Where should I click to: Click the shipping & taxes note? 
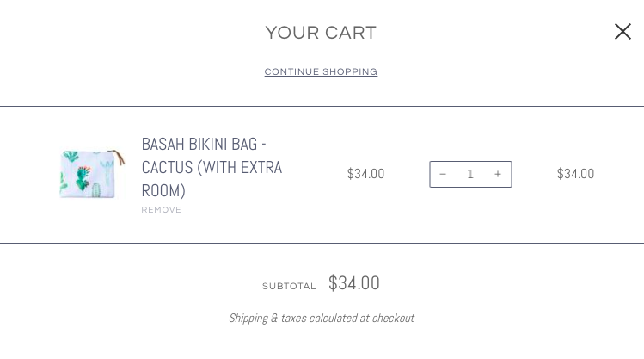click(x=322, y=319)
